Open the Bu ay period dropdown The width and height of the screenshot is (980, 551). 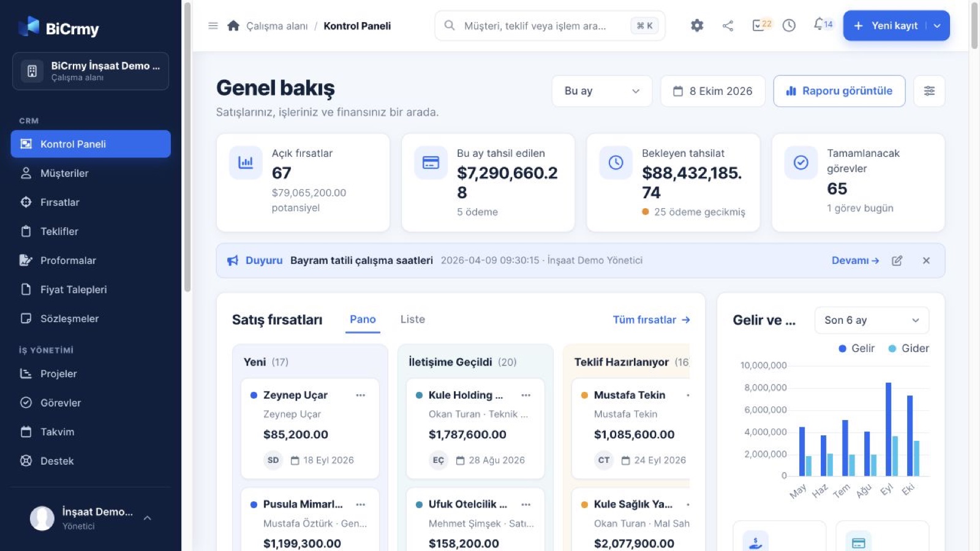(602, 91)
